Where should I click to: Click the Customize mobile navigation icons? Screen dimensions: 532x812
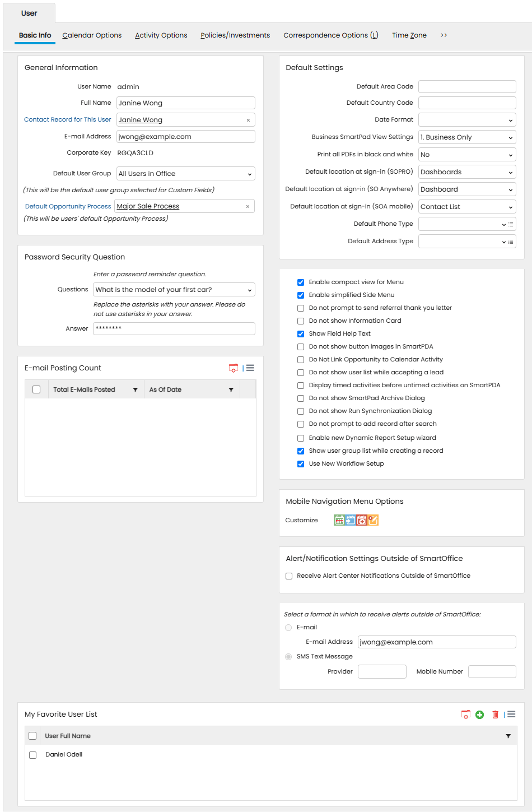tap(356, 520)
